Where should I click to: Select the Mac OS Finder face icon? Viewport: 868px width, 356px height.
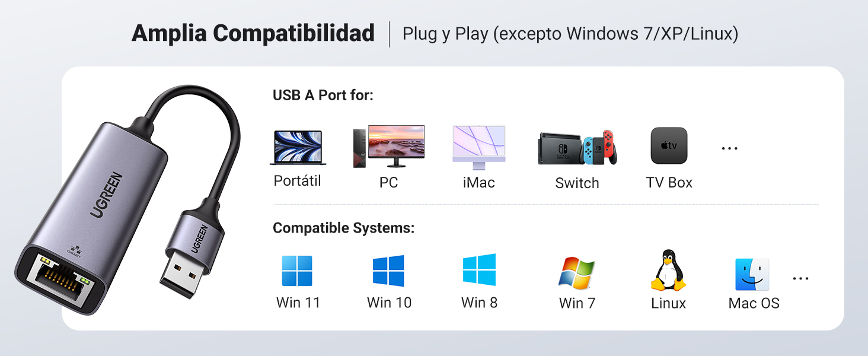point(752,274)
